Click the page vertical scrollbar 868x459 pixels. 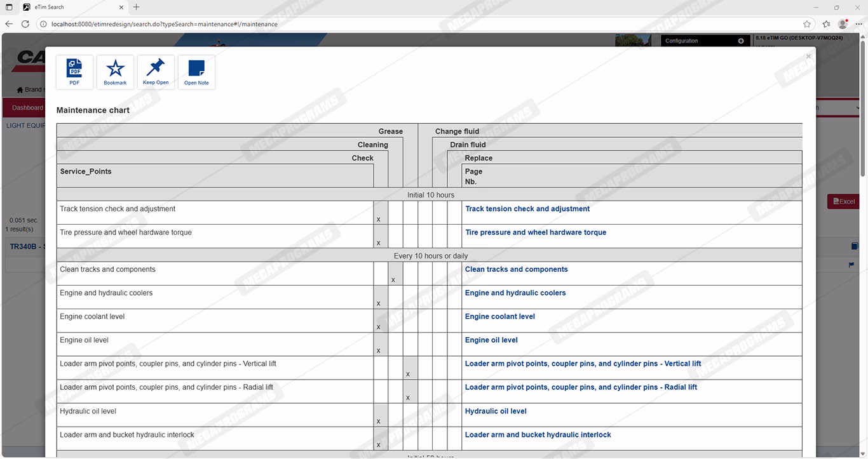tap(863, 108)
